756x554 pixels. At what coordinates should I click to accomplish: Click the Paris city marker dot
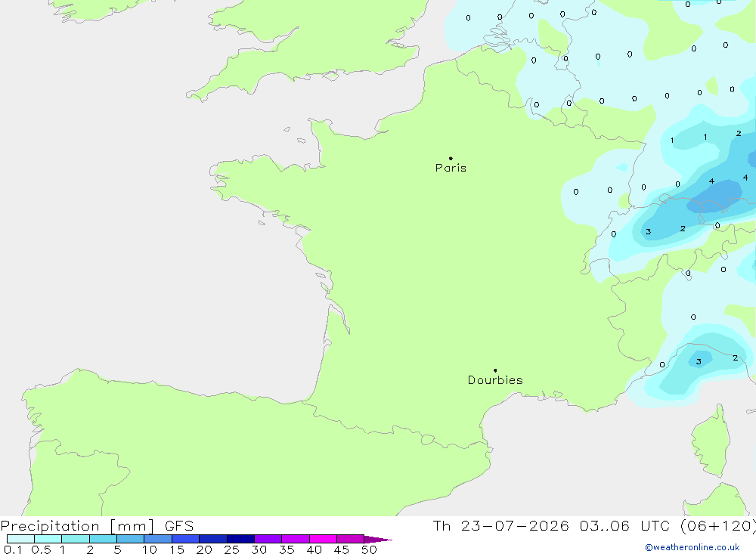pos(451,158)
